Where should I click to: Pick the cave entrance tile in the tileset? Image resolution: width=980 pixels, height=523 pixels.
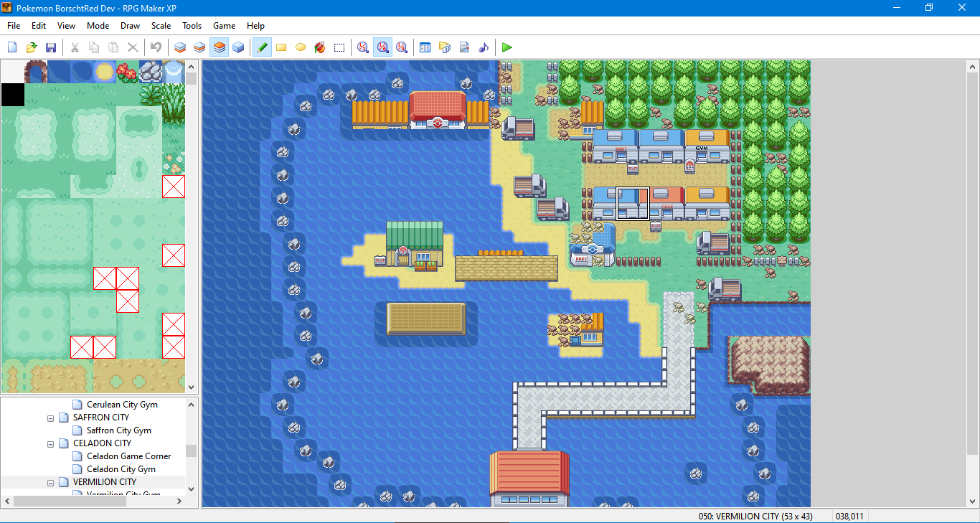[36, 72]
